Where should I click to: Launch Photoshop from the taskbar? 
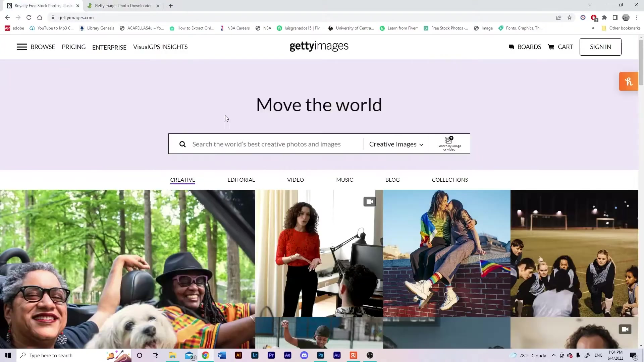[x=321, y=355]
